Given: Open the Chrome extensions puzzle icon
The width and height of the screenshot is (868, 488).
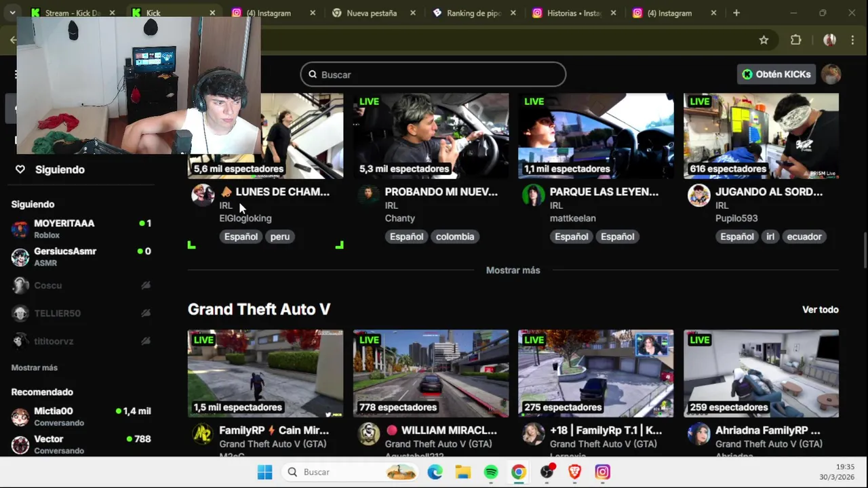Looking at the screenshot, I should click(x=796, y=40).
